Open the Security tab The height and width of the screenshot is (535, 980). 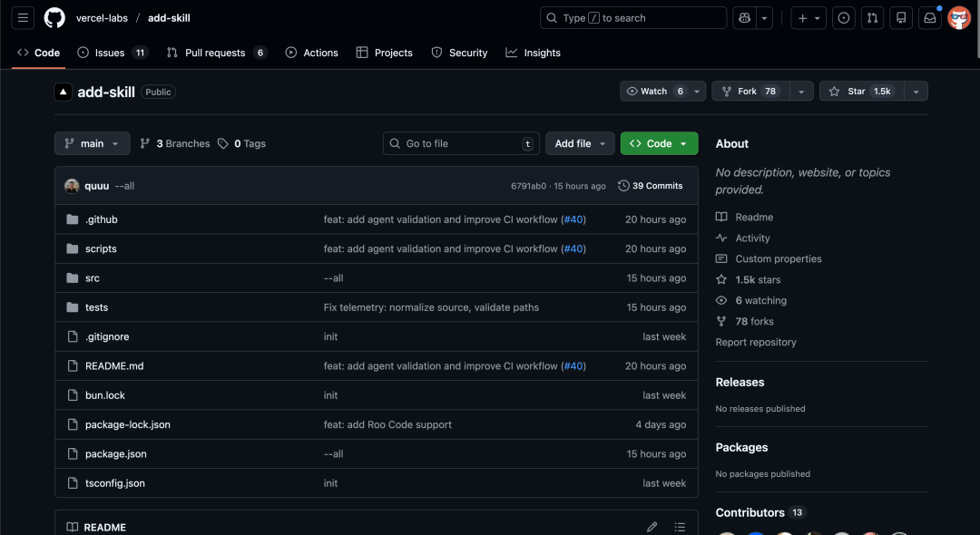click(459, 53)
